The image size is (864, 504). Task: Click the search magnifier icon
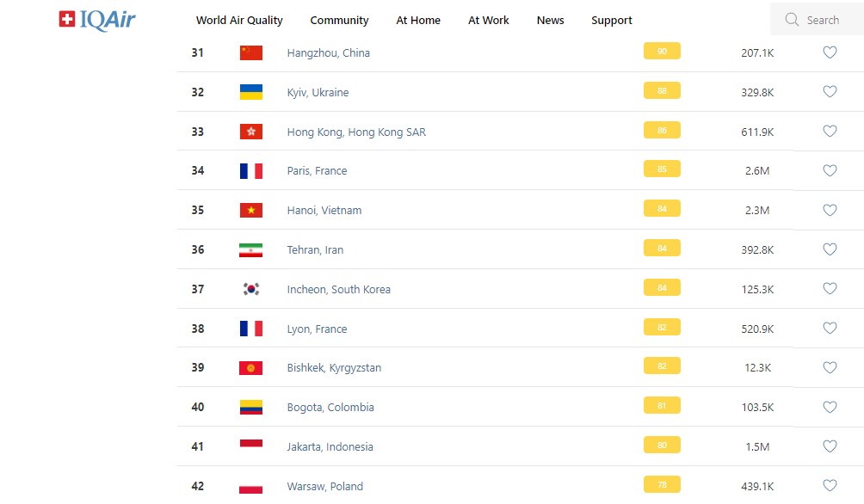[792, 20]
